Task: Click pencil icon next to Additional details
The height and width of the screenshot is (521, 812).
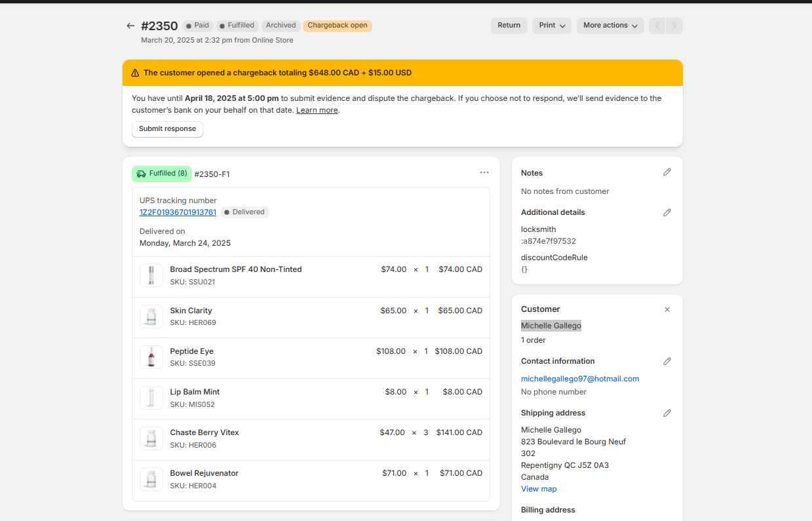Action: pyautogui.click(x=667, y=212)
